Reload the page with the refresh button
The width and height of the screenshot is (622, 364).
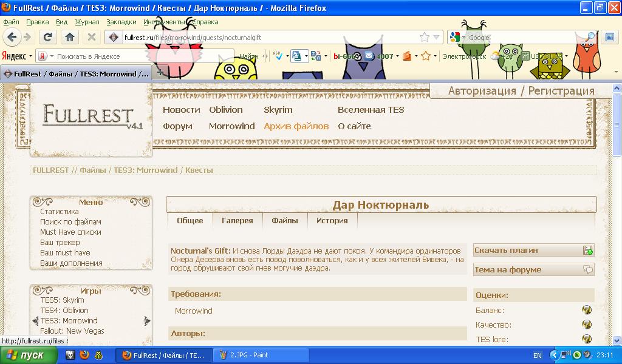[x=49, y=37]
